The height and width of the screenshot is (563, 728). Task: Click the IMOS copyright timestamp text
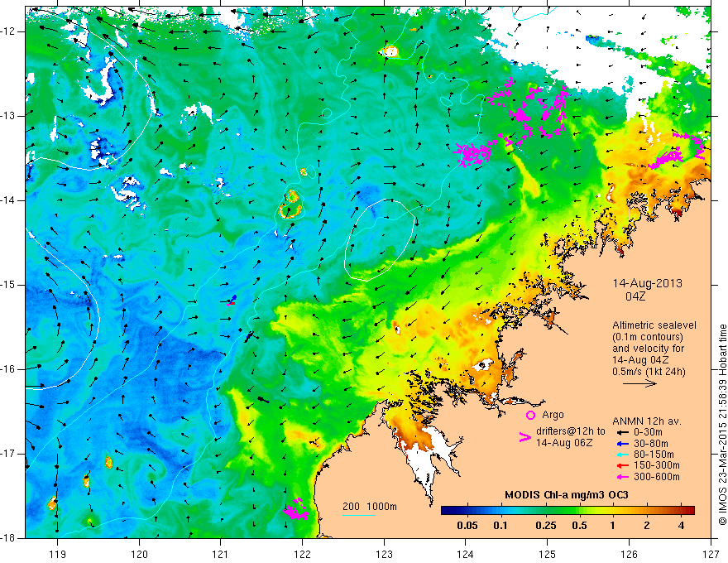722,426
